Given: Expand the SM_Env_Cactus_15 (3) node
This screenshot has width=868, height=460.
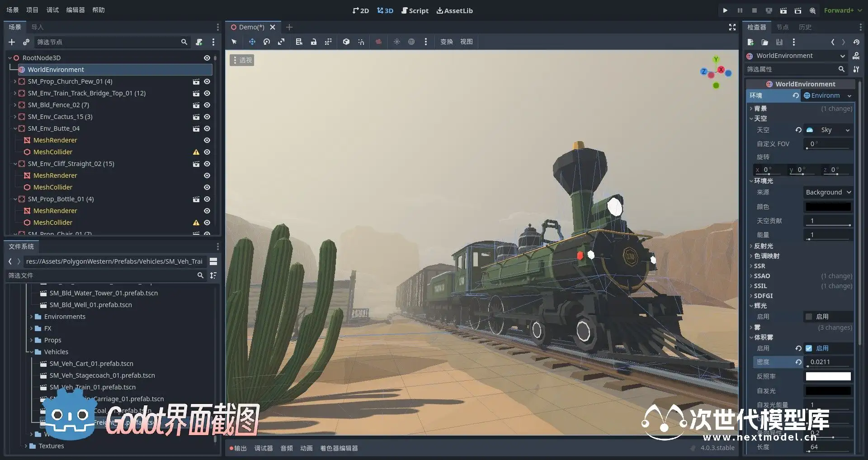Looking at the screenshot, I should [x=15, y=117].
